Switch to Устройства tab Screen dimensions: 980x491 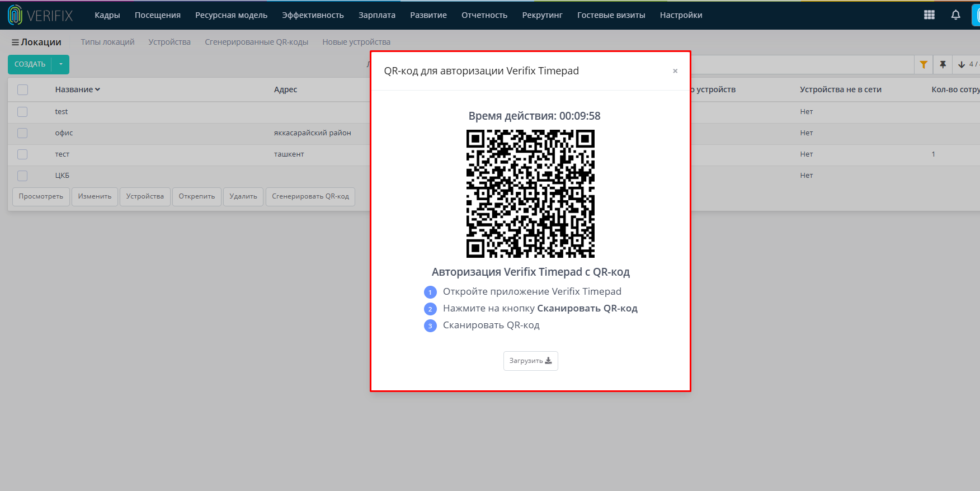[x=169, y=42]
